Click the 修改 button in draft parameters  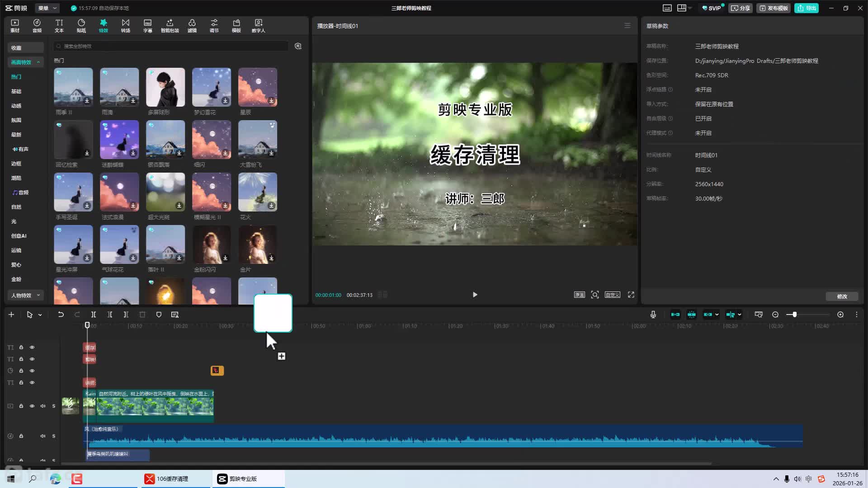(842, 296)
